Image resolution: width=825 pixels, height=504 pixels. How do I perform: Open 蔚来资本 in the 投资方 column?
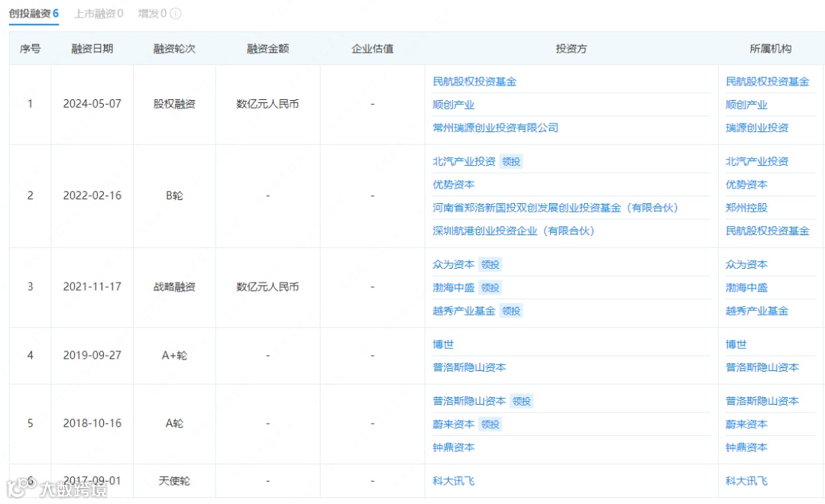tap(453, 425)
